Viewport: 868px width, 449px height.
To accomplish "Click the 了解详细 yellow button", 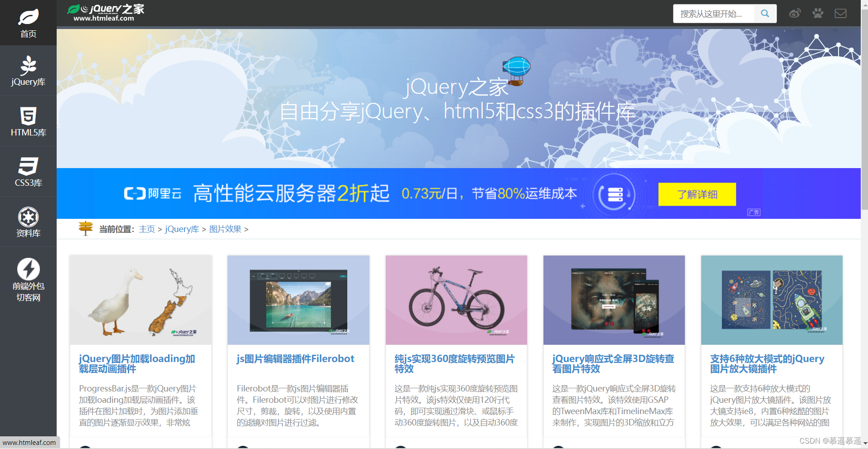I will coord(697,194).
